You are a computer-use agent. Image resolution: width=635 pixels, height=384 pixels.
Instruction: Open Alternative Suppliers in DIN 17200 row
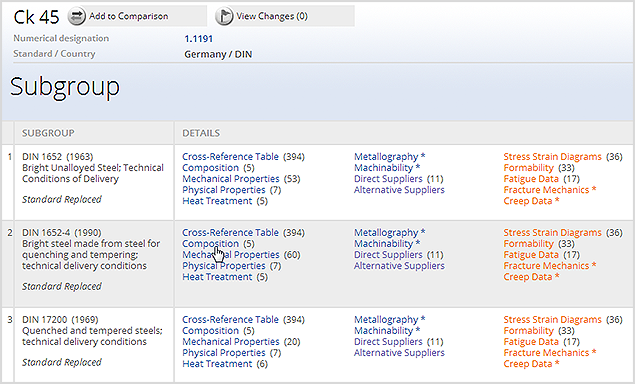399,353
